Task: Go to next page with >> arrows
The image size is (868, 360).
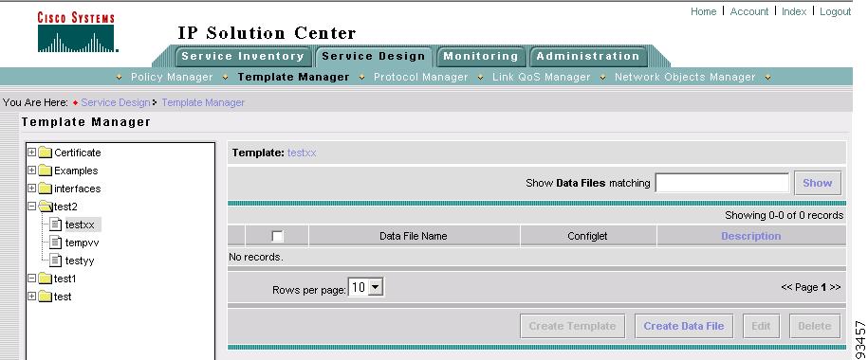Action: (x=836, y=287)
